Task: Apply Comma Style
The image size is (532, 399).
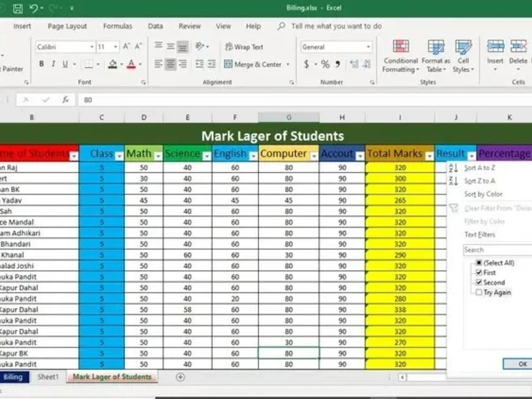Action: coord(338,64)
